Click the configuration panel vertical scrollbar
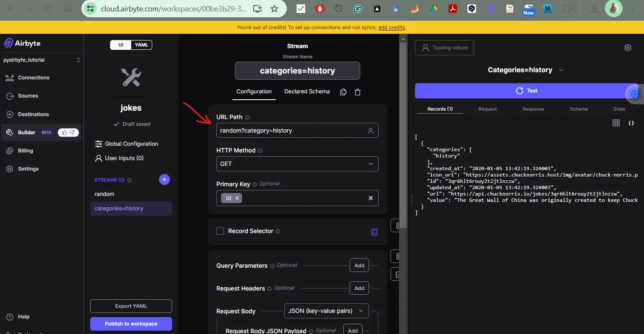 tap(403, 135)
